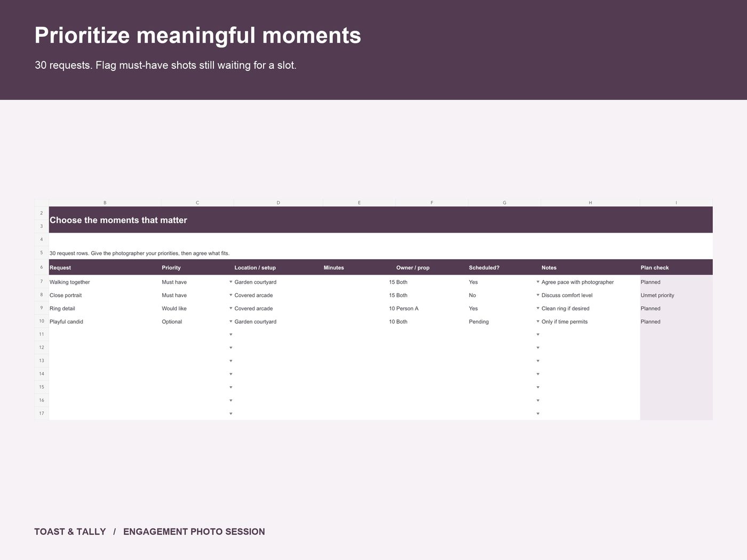This screenshot has height=560, width=747.
Task: Click the "Choose the moments that matter" title cell
Action: coord(381,220)
